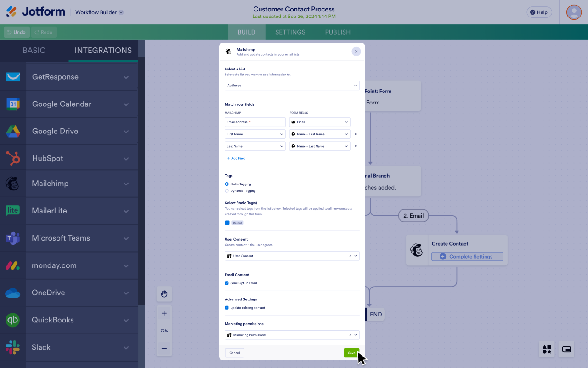The image size is (588, 368).
Task: Toggle the minimap view icon
Action: (x=566, y=350)
